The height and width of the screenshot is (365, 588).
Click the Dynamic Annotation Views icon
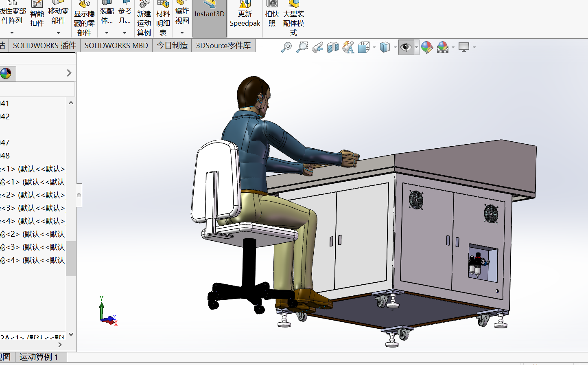click(x=348, y=47)
